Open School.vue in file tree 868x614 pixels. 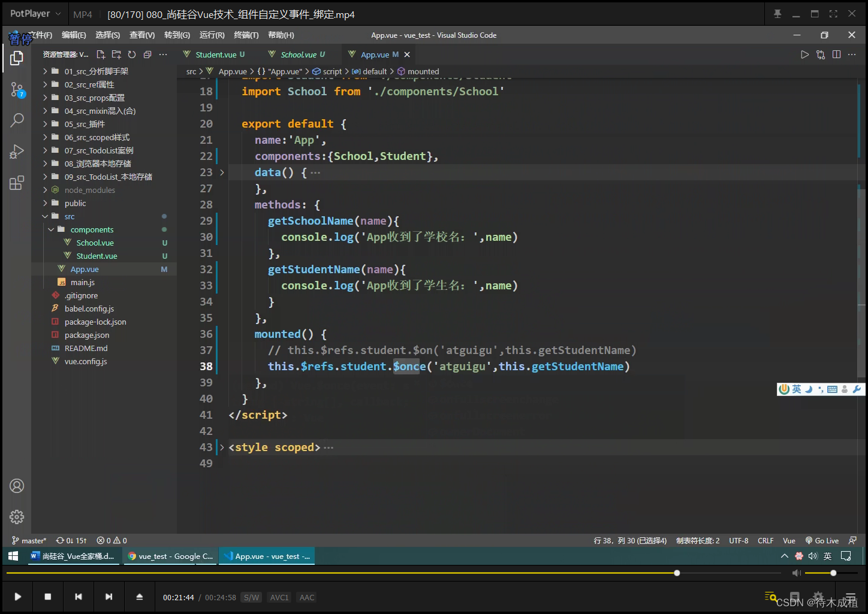pyautogui.click(x=95, y=243)
